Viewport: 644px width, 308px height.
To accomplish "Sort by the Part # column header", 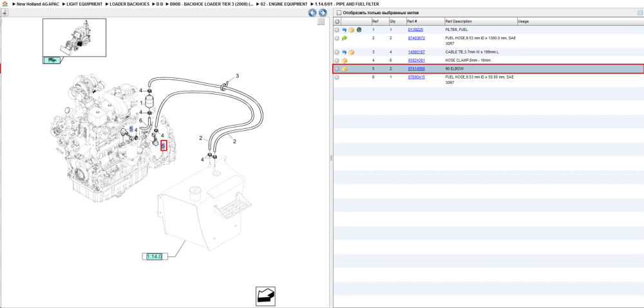I will 425,21.
